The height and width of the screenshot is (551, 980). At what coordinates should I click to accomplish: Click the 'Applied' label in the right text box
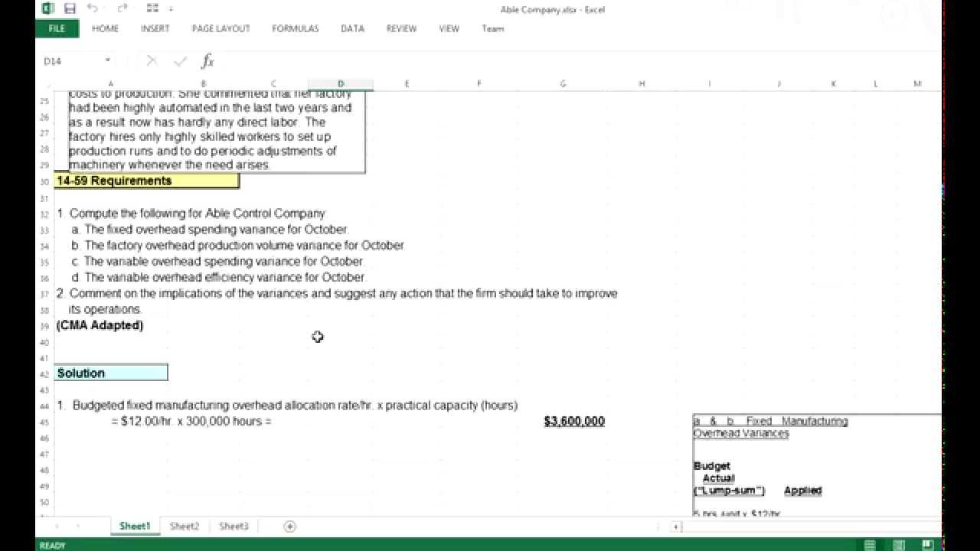[x=802, y=491]
